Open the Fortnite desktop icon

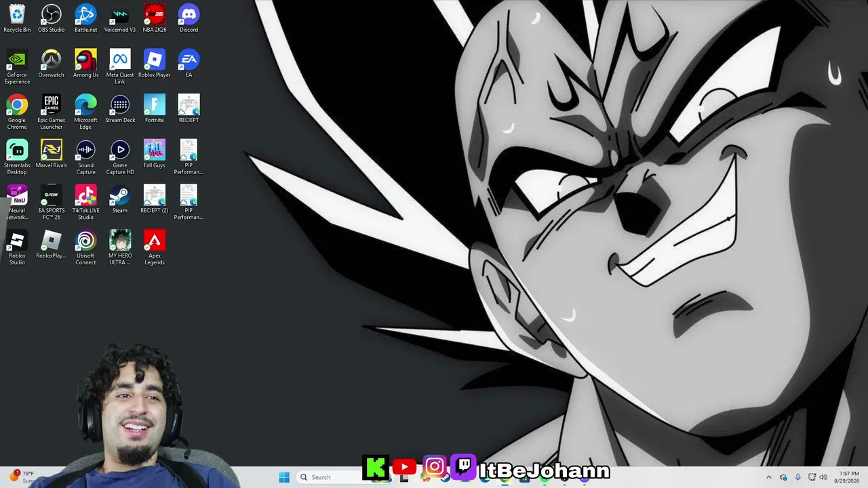[x=155, y=108]
